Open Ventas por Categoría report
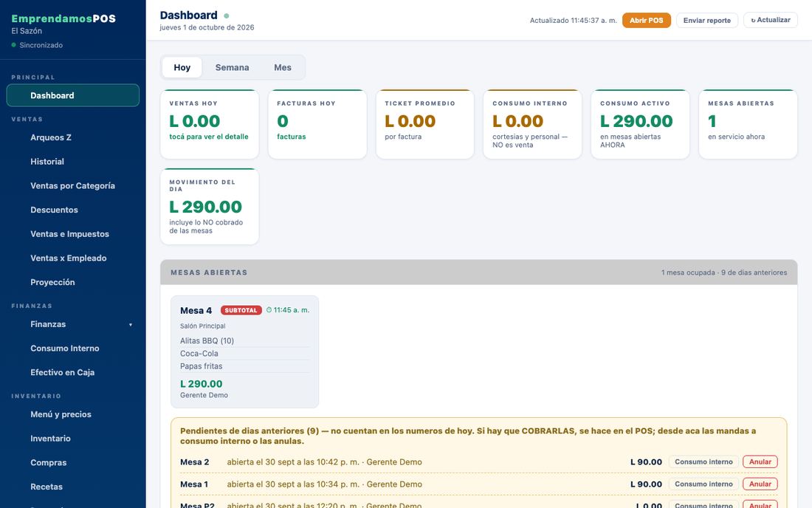812x508 pixels. (73, 185)
